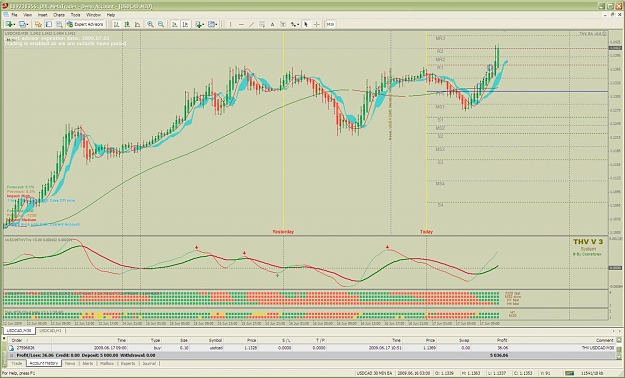Screen dimensions: 625x378
Task: Click the Zoom In magnifier icon
Action: (150, 24)
